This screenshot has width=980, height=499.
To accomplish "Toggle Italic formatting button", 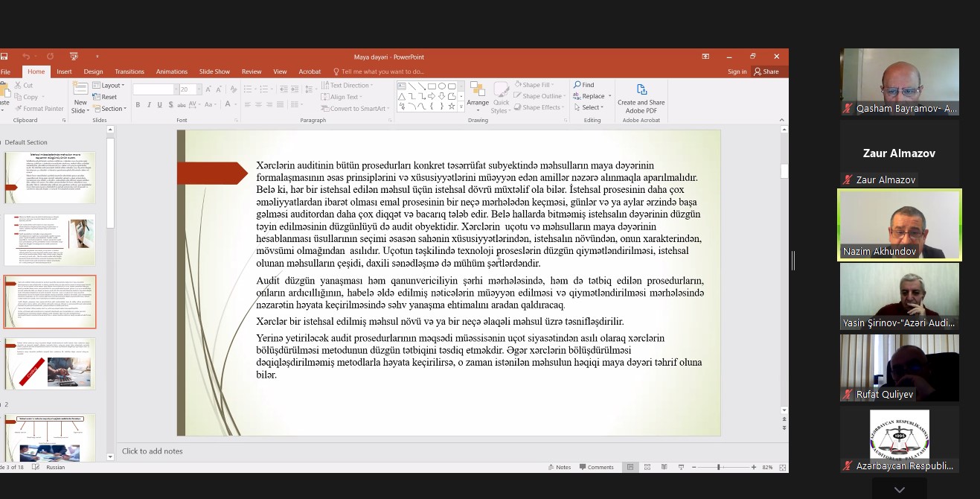I will 149,105.
